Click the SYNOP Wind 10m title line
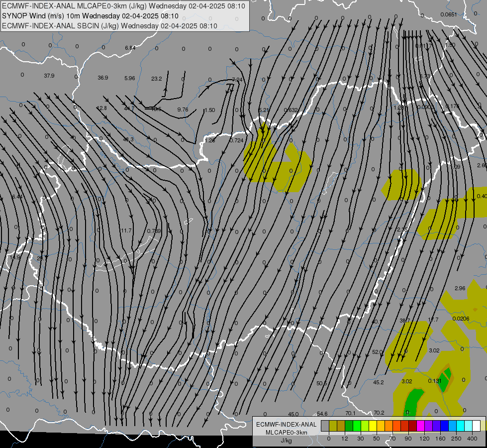Screen dimensions: 487x448 pyautogui.click(x=90, y=16)
